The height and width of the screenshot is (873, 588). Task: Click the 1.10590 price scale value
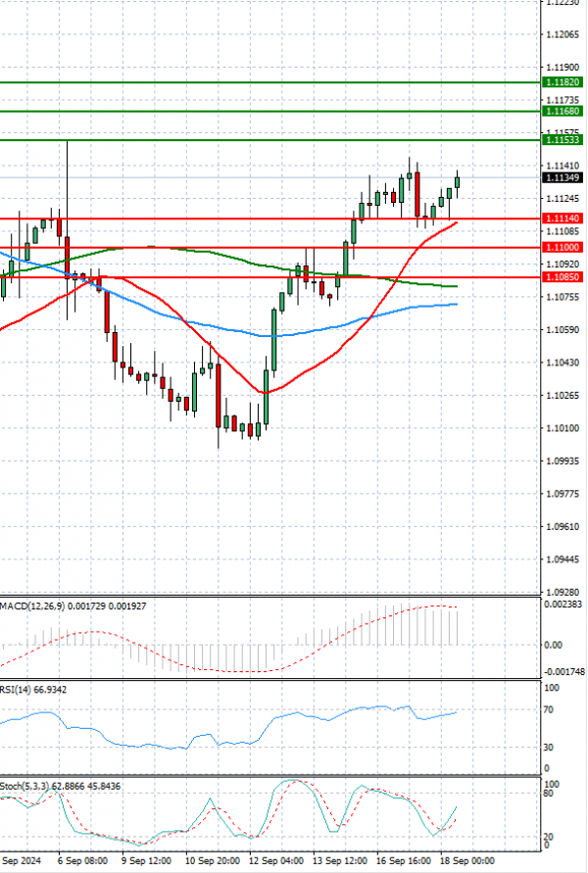(x=563, y=329)
